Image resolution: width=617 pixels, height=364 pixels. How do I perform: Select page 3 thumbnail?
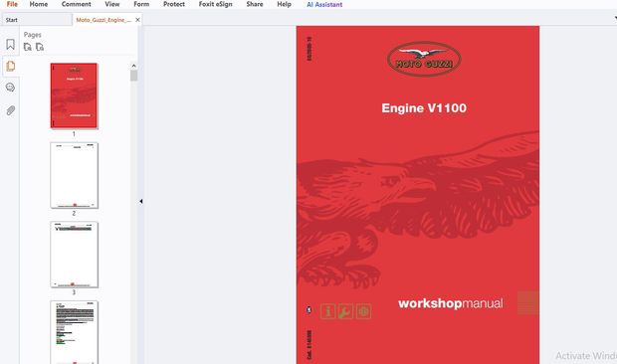tap(74, 255)
